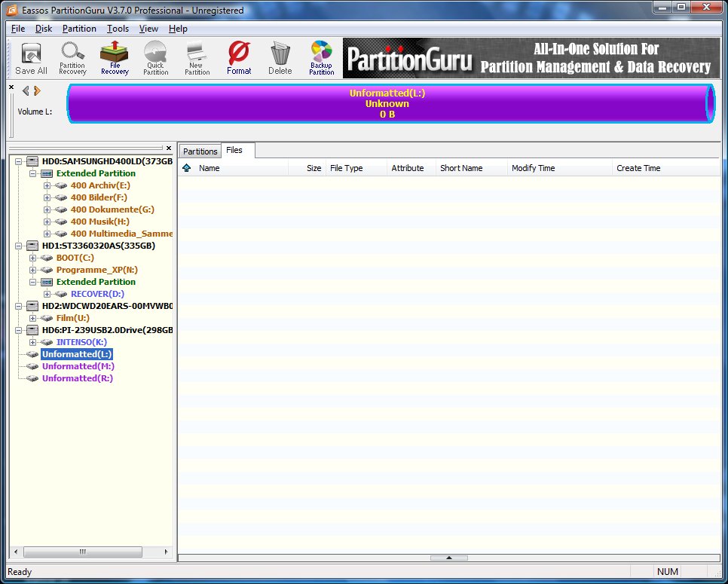Viewport: 728px width, 584px height.
Task: Click the PartitionGuru app icon in title bar
Action: click(11, 10)
